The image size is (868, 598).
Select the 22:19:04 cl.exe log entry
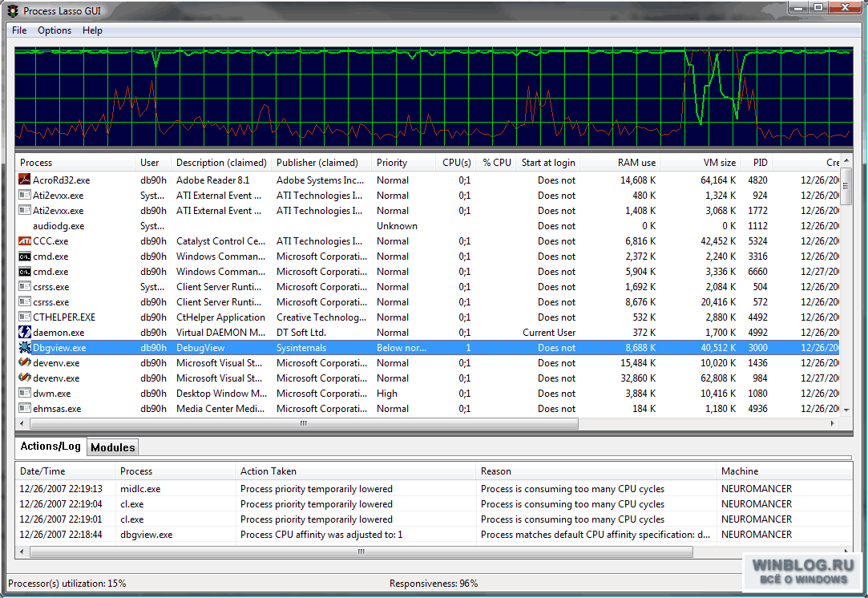point(434,504)
